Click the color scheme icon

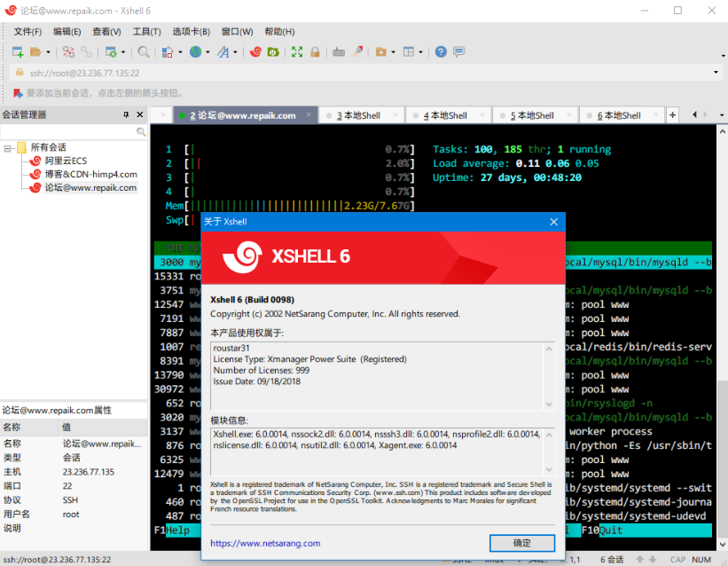click(x=167, y=52)
